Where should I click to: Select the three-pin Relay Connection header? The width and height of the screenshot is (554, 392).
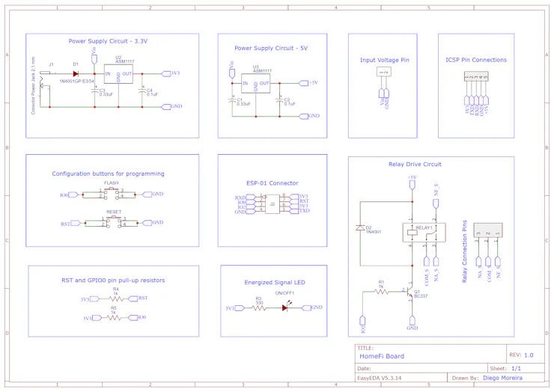[488, 230]
